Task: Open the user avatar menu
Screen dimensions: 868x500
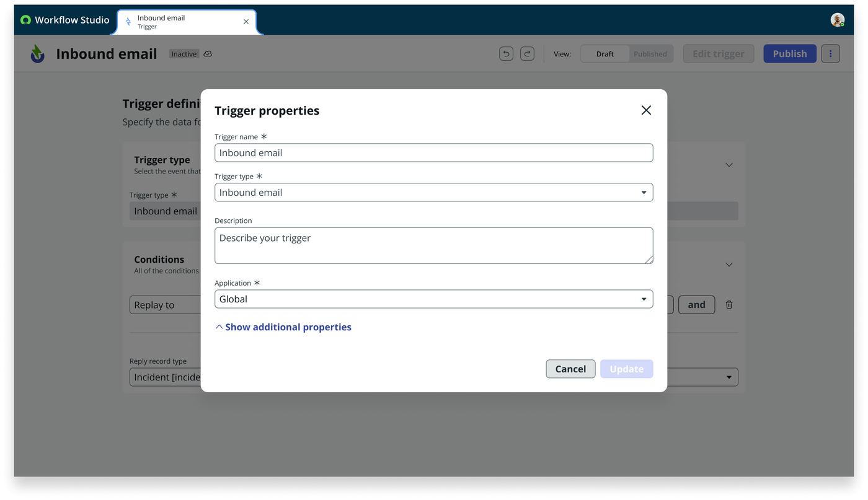Action: (837, 20)
